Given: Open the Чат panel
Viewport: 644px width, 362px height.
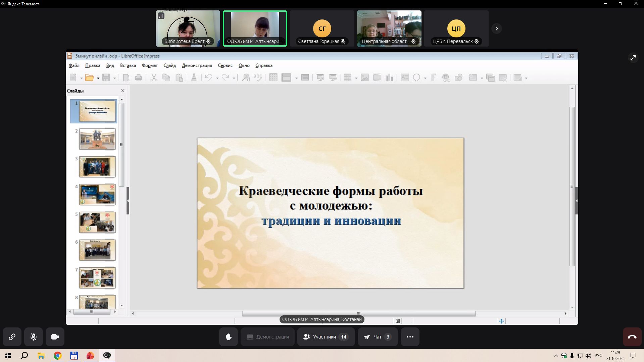Looking at the screenshot, I should [378, 337].
